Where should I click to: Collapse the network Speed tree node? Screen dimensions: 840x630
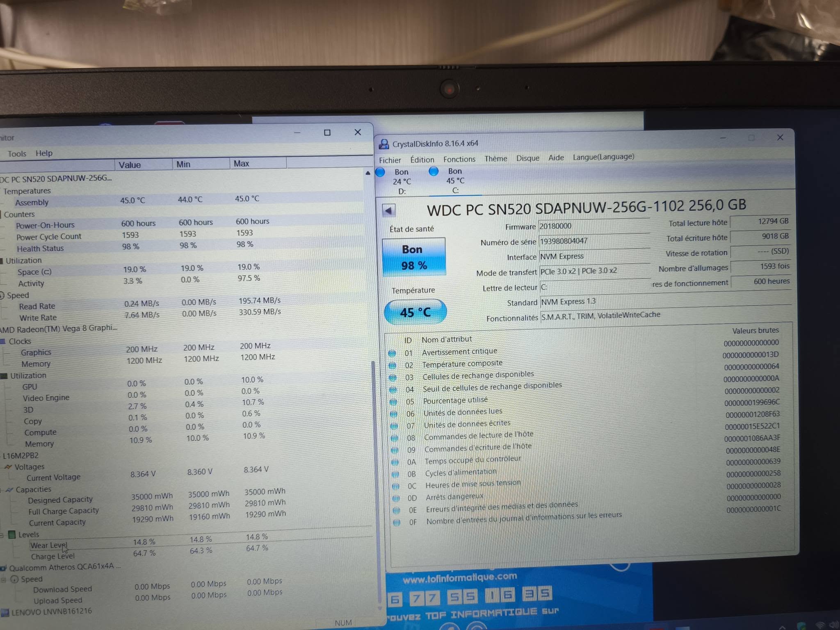click(x=3, y=580)
